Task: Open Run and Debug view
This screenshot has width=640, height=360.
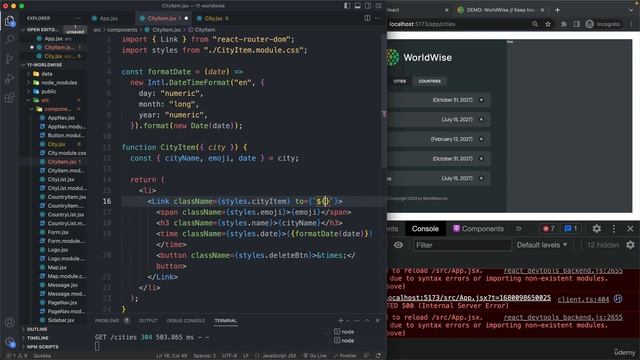Action: [9, 78]
